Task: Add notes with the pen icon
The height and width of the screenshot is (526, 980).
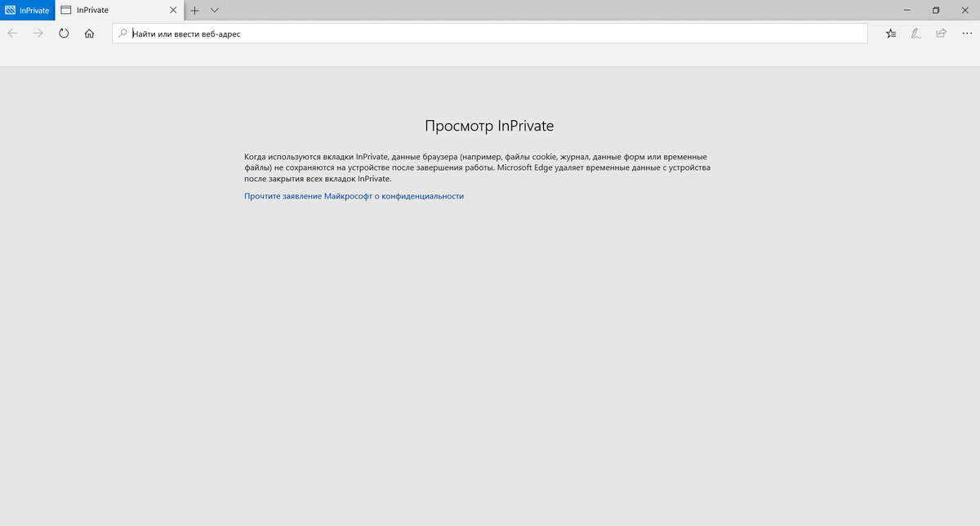Action: (x=916, y=33)
